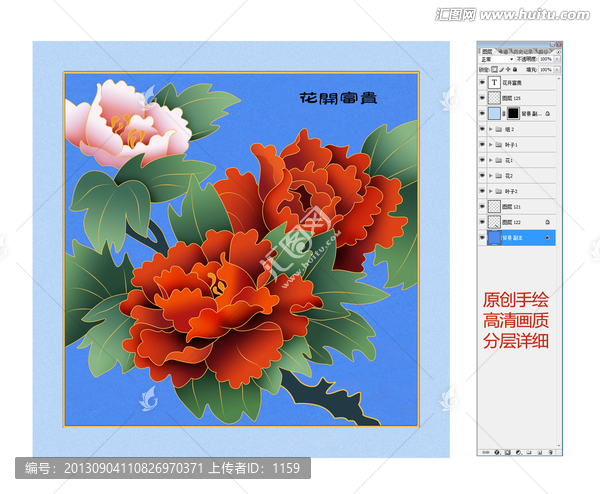Switch to the 通道 tab
The image size is (600, 494).
coord(504,52)
